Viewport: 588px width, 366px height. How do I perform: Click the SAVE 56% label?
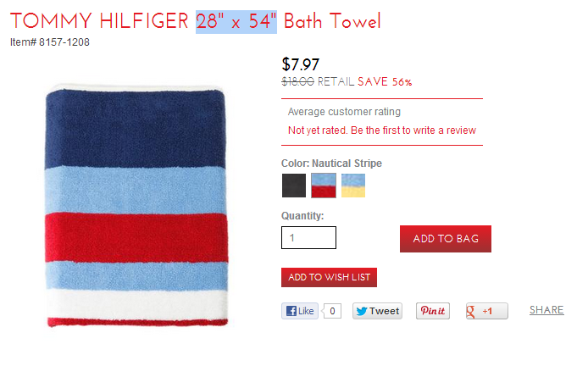coord(385,81)
